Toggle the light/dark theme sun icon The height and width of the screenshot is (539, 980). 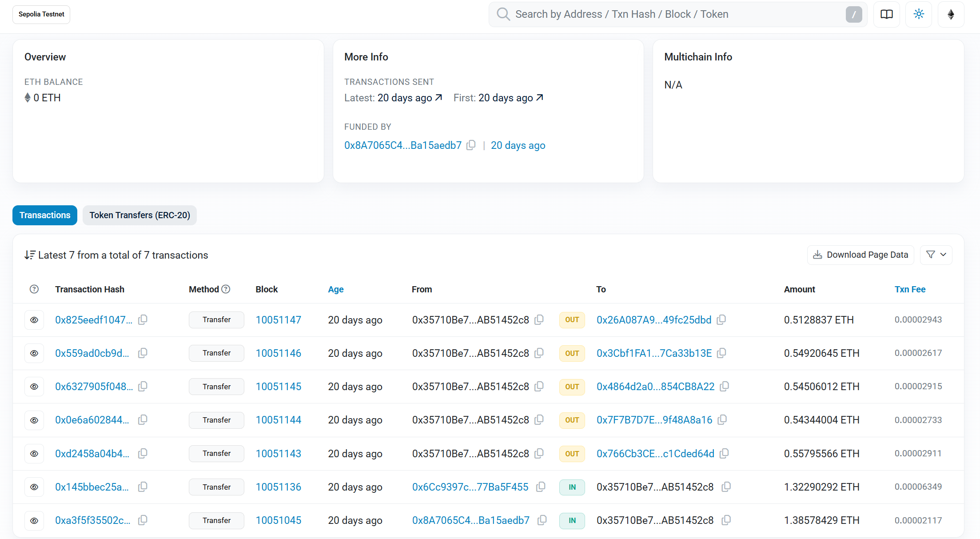[x=919, y=14]
